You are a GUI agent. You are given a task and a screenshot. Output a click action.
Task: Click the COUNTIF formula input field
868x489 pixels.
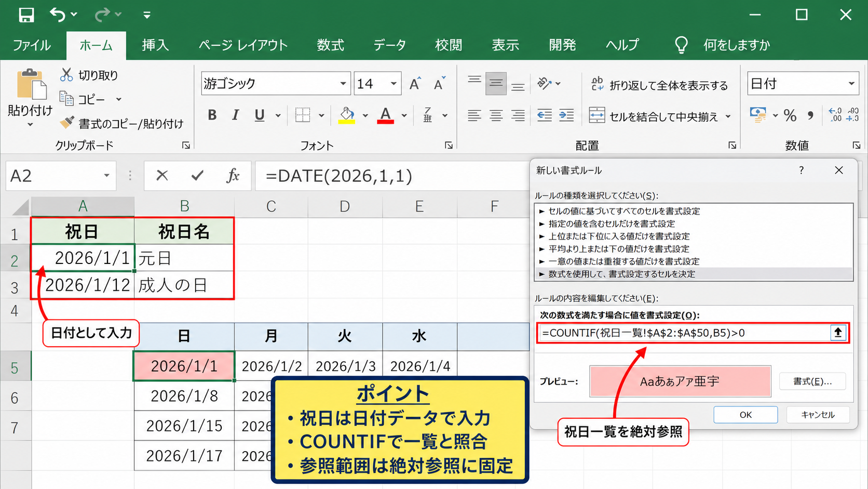click(684, 333)
